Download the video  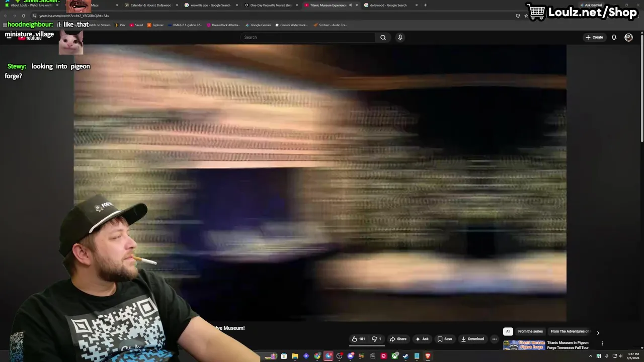[472, 339]
